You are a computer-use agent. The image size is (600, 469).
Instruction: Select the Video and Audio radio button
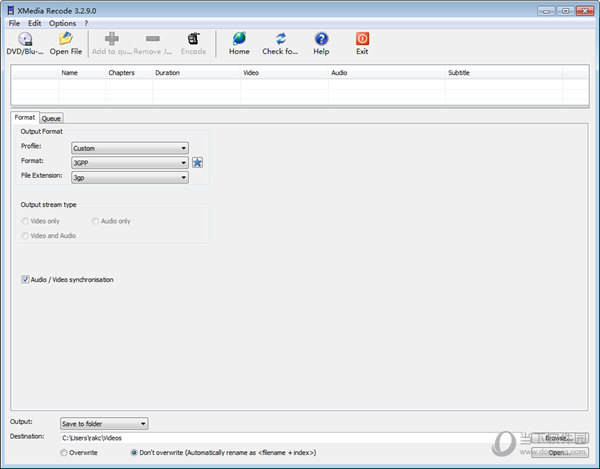point(25,236)
